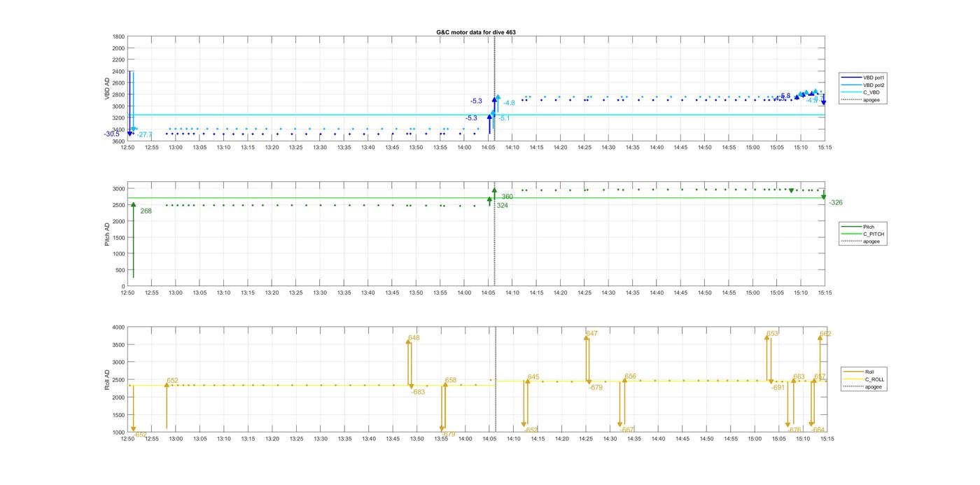Click the "-27.7" VBD data label

pyautogui.click(x=145, y=134)
